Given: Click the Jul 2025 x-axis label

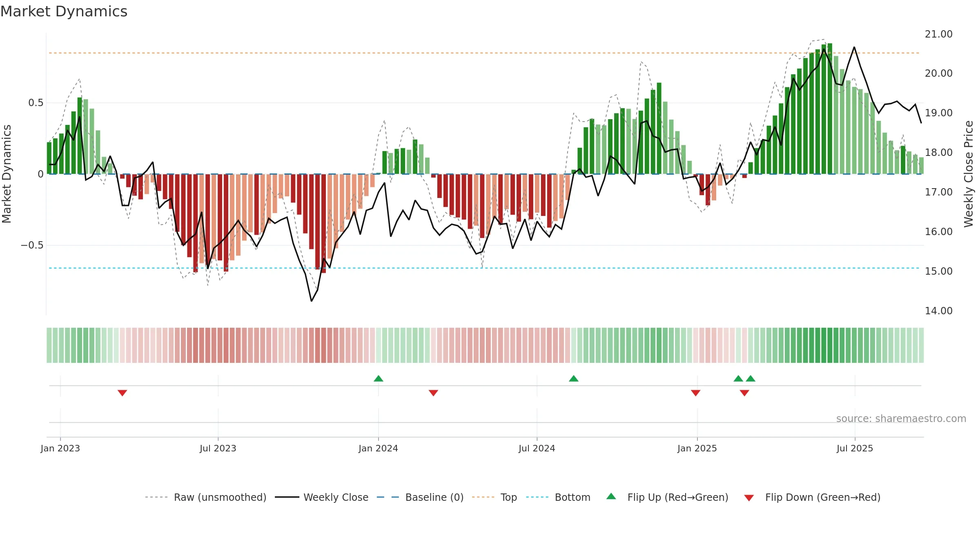Looking at the screenshot, I should [855, 448].
